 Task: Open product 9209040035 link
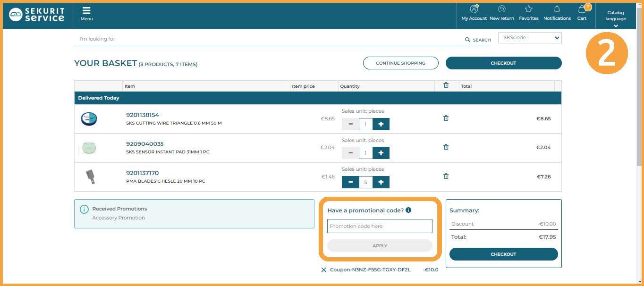click(144, 144)
